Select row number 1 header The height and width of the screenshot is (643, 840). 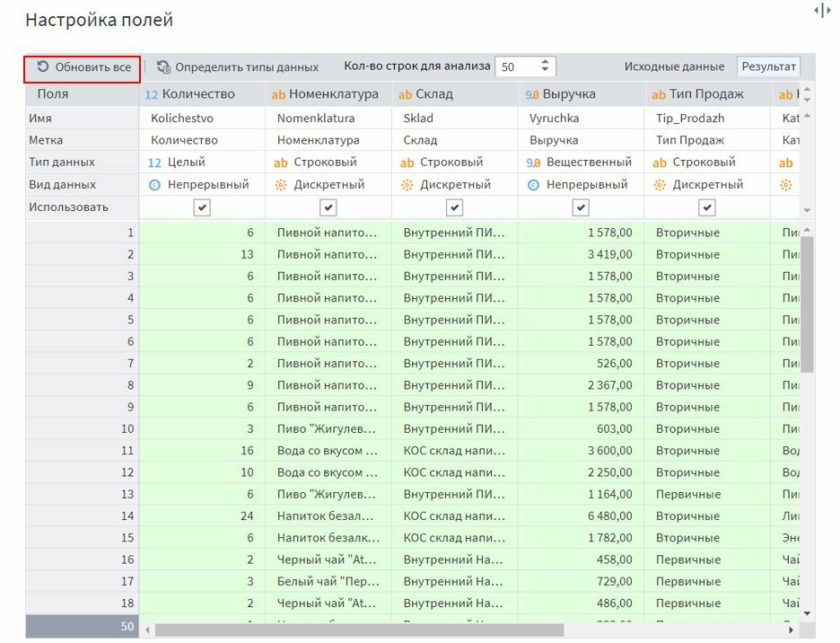82,233
